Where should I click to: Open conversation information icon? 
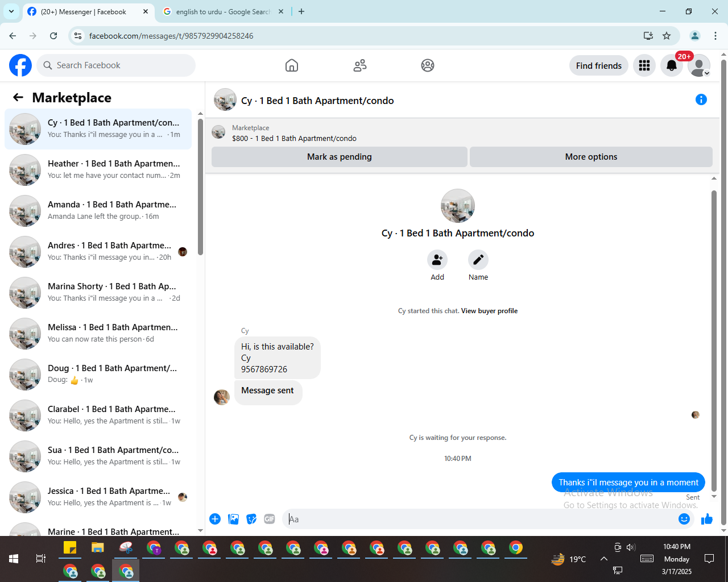701,100
